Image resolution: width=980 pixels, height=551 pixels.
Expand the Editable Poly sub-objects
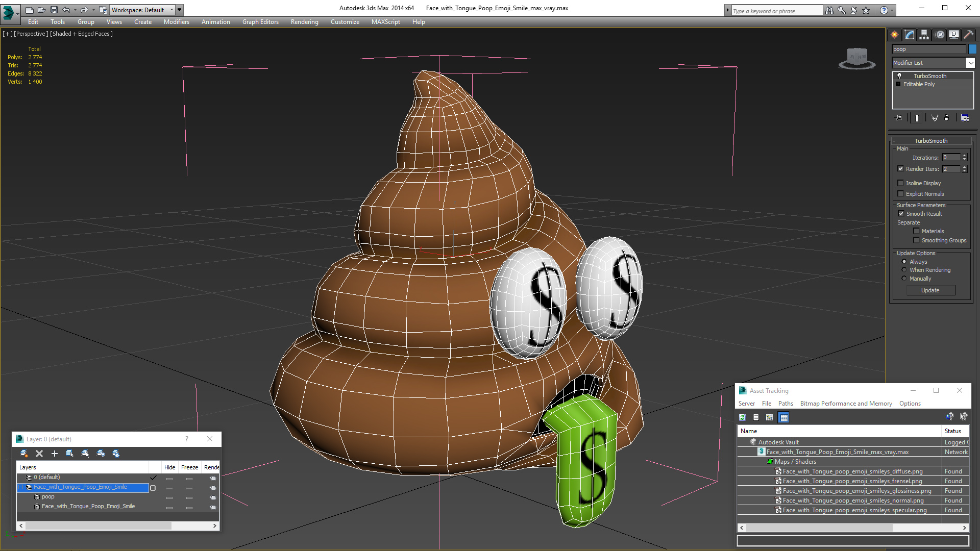898,84
